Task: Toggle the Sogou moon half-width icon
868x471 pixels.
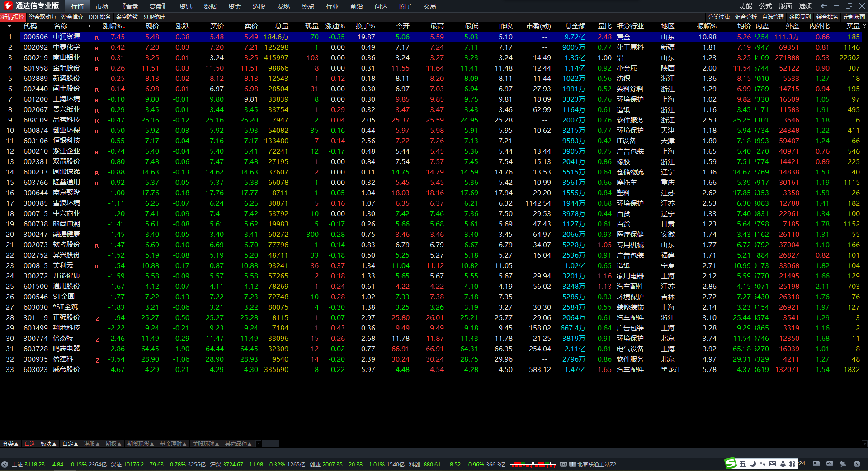Action: coord(753,464)
